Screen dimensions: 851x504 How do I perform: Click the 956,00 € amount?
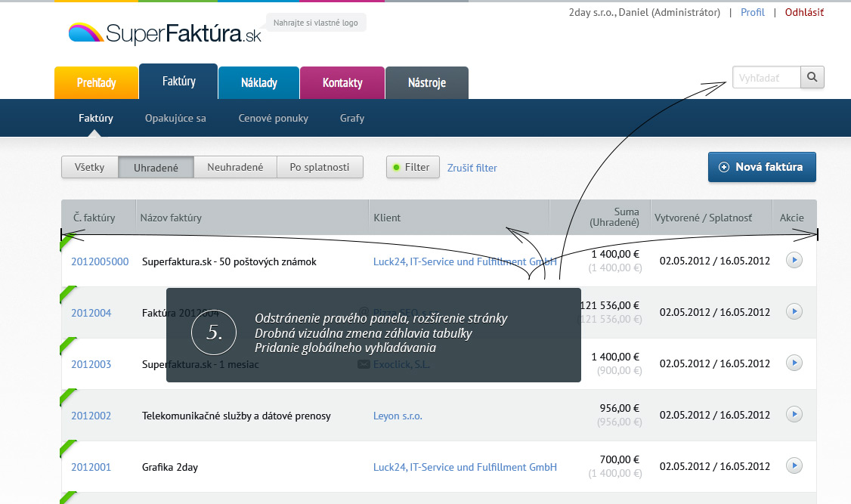coord(619,408)
